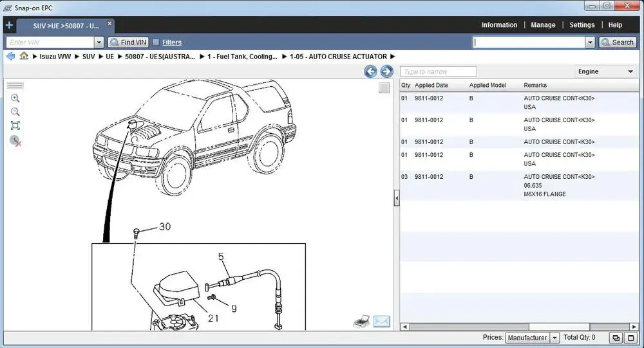Select UE in the breadcrumb

click(x=109, y=57)
